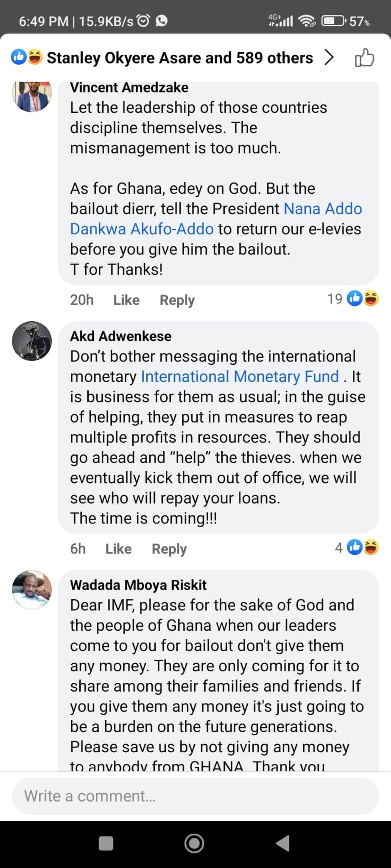
Task: Open Stanley Okyere Asare and 589 others reactions
Action: point(180,58)
